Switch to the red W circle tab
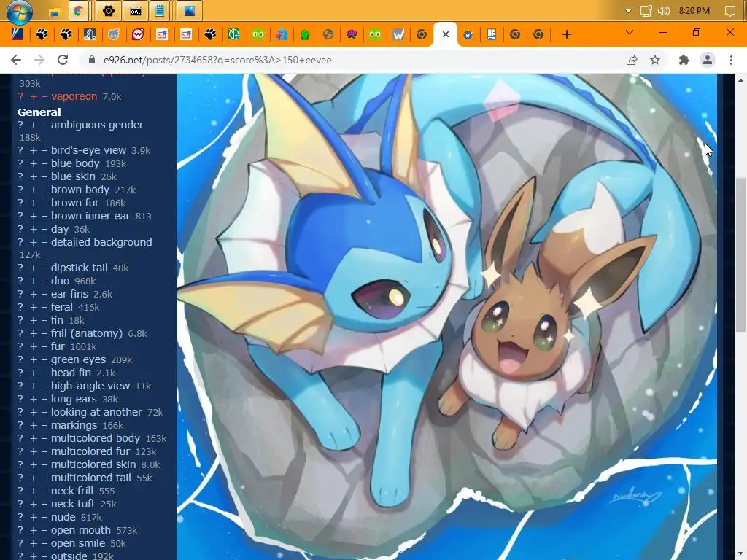This screenshot has height=560, width=747. 138,34
